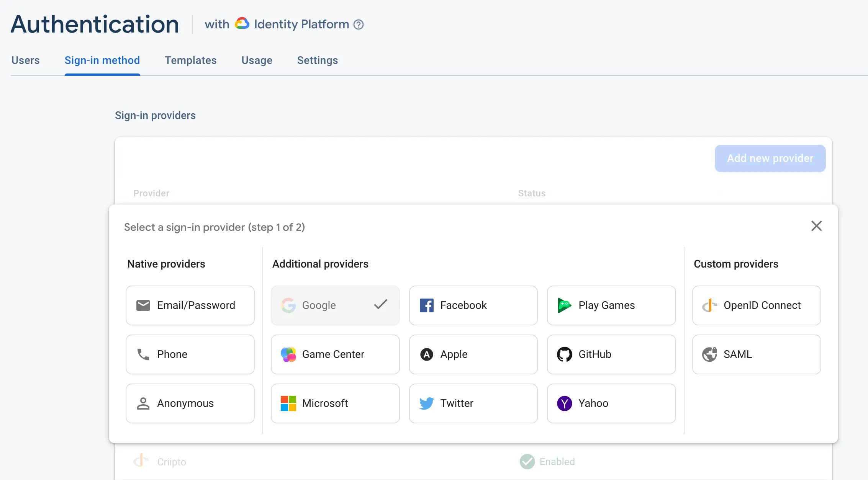Choose the OpenID Connect provider label
Image resolution: width=868 pixels, height=480 pixels.
762,305
